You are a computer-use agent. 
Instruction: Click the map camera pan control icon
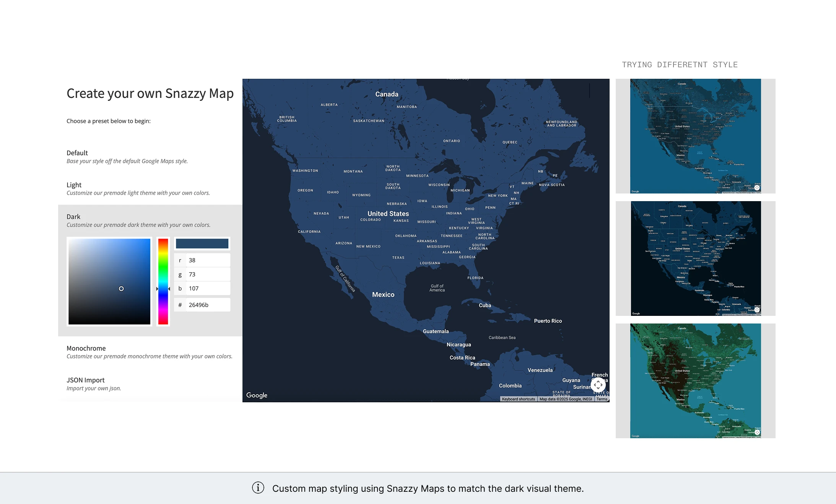(598, 385)
